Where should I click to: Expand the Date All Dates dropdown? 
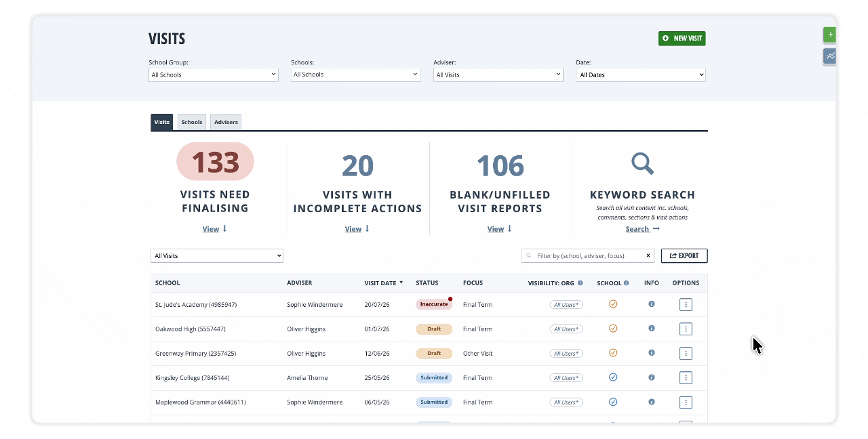click(641, 75)
